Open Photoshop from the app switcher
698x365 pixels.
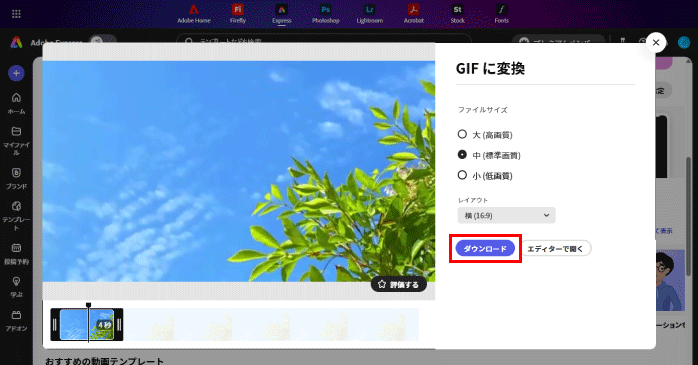[325, 14]
